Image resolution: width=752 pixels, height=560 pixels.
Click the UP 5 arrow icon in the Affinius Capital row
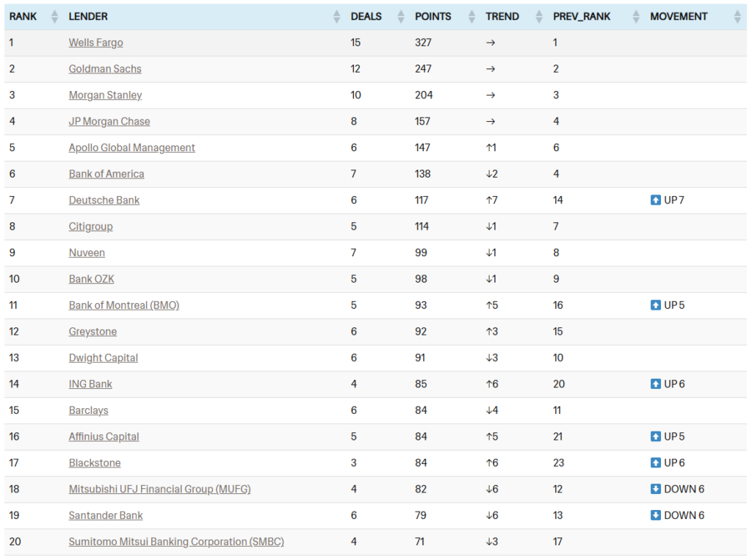pyautogui.click(x=656, y=437)
